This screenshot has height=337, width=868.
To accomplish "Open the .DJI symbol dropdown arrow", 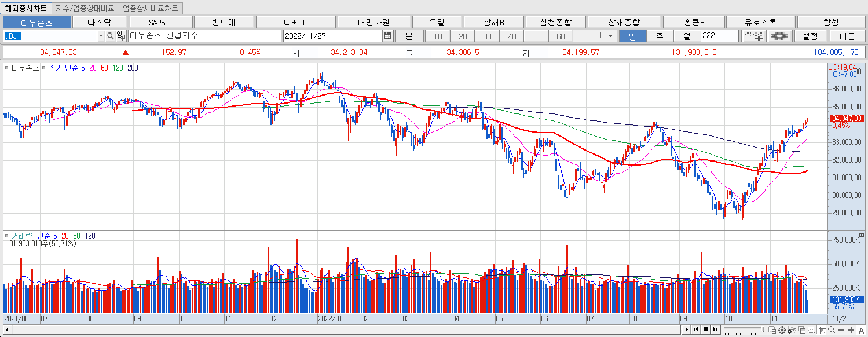I will point(101,36).
